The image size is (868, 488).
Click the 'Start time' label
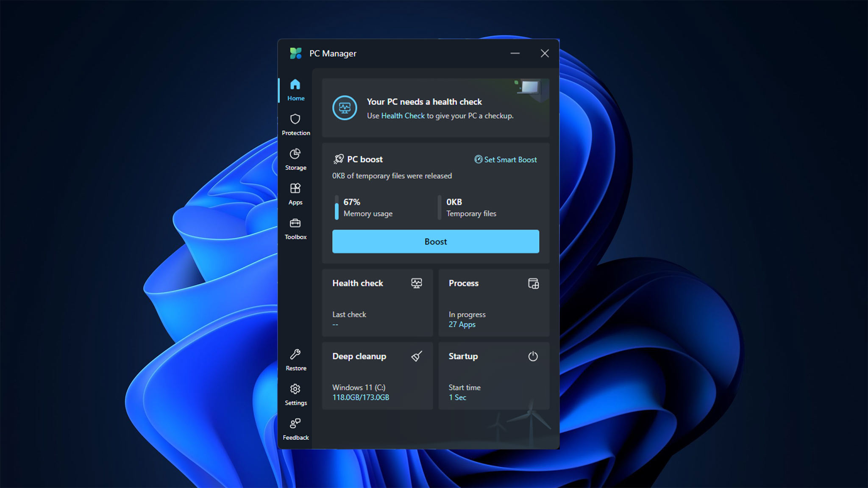[x=465, y=388]
